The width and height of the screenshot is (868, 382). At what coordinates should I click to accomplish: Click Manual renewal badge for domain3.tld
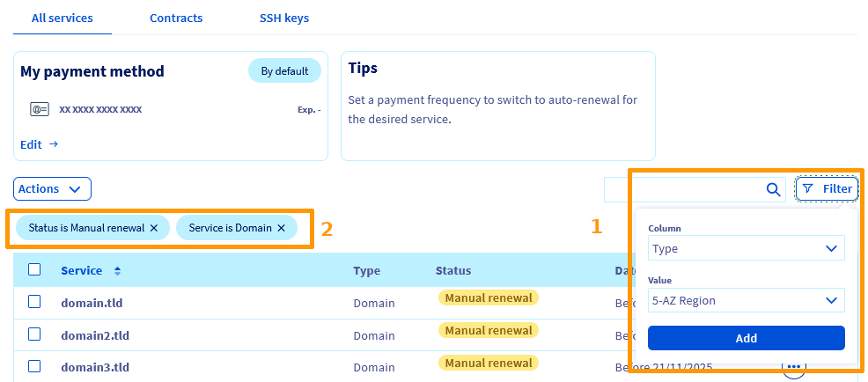tap(489, 364)
